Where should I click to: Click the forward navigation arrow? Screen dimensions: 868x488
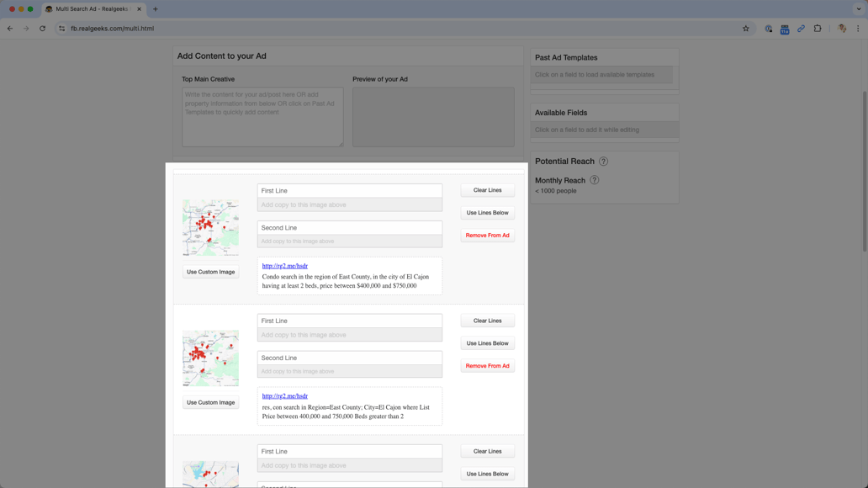pyautogui.click(x=25, y=28)
